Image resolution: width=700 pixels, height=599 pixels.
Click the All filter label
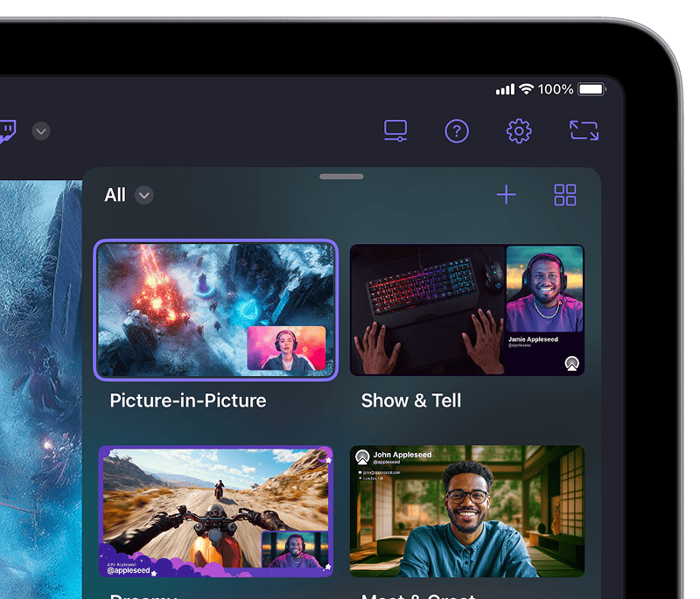click(115, 195)
